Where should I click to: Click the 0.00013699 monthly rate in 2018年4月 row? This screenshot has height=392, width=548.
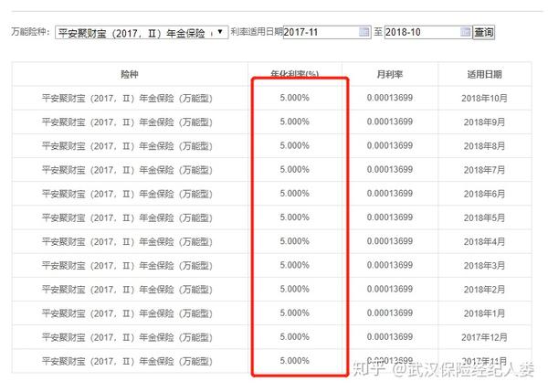coord(390,241)
